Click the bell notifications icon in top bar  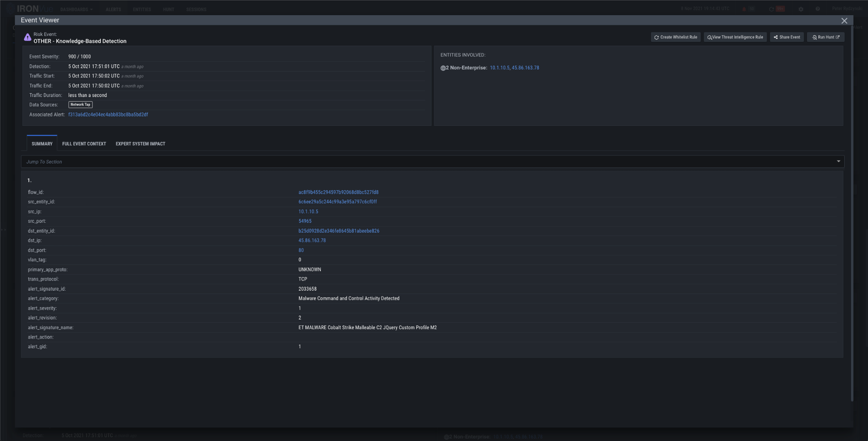(x=744, y=9)
